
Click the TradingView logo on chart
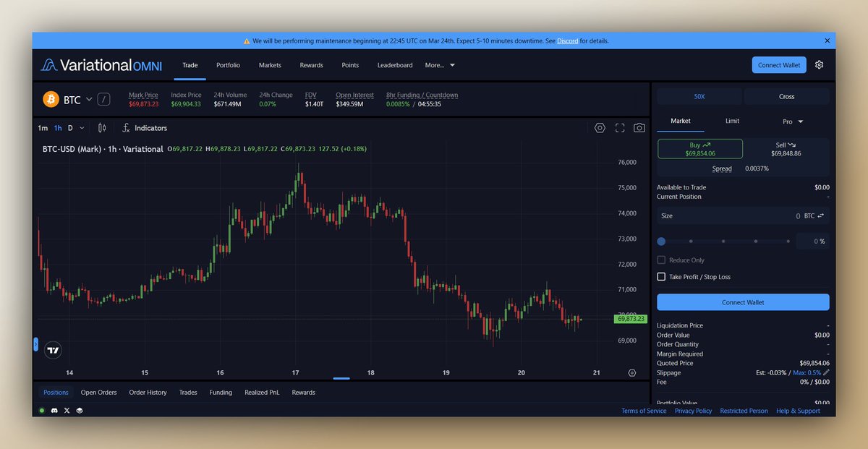[x=53, y=350]
